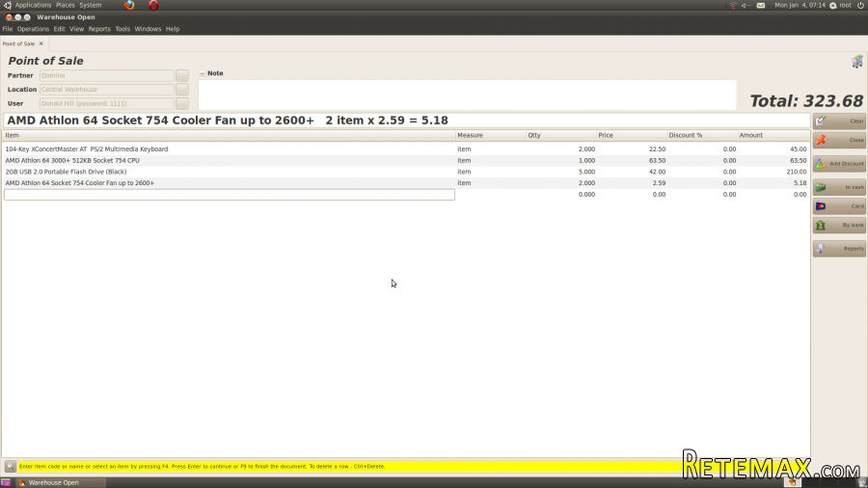868x488 pixels.
Task: Sort by the Price column header
Action: [x=632, y=135]
